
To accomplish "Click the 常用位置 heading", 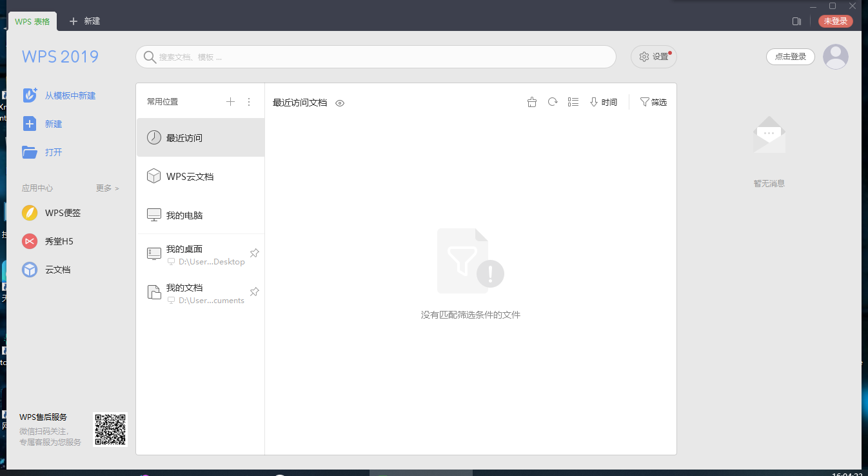I will coord(163,102).
